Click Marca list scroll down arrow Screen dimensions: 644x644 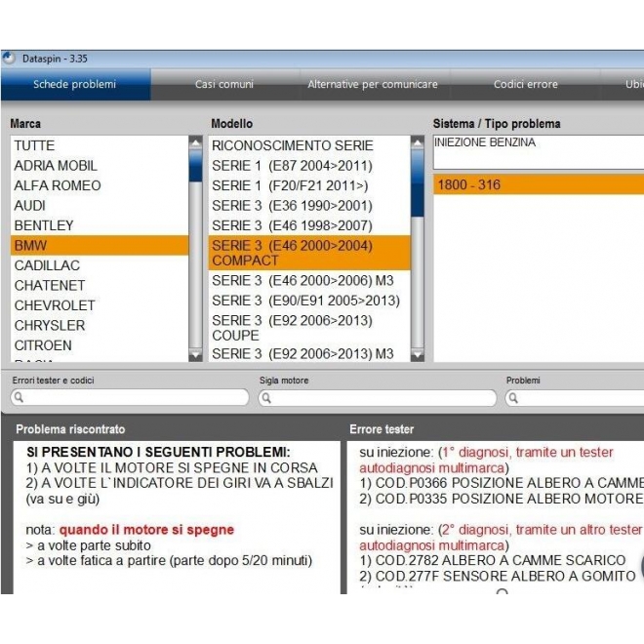[x=195, y=354]
